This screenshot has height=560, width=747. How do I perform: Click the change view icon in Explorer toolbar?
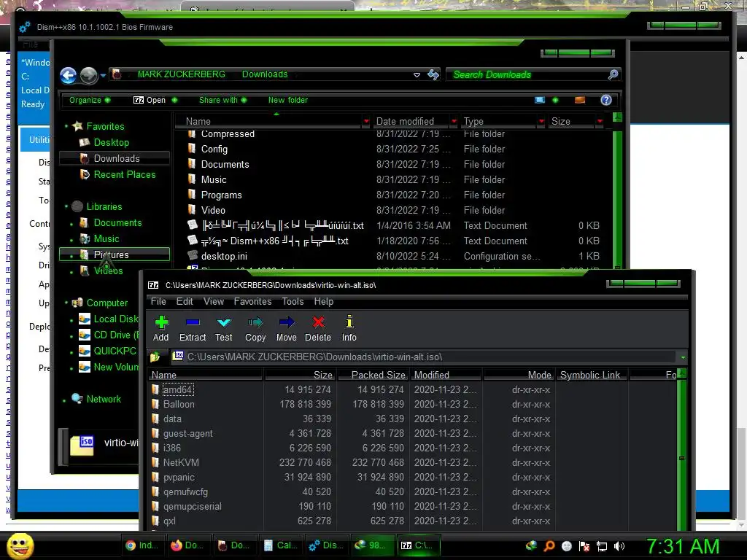tap(540, 100)
